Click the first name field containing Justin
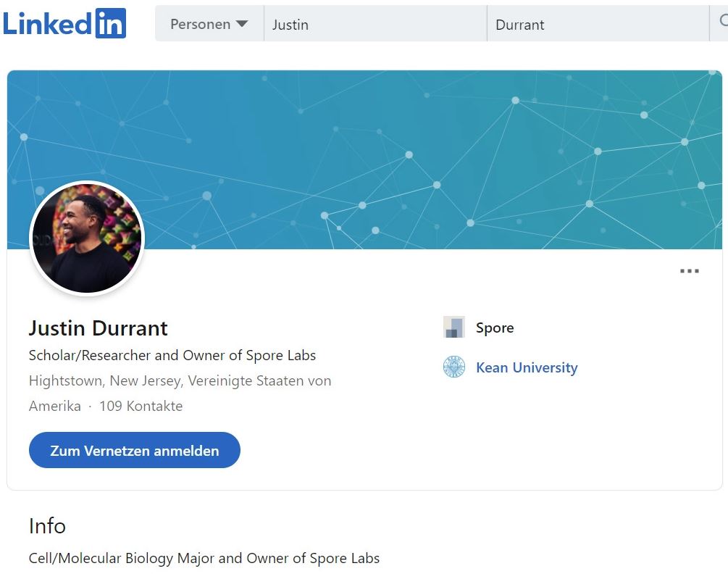The width and height of the screenshot is (728, 579). [375, 24]
